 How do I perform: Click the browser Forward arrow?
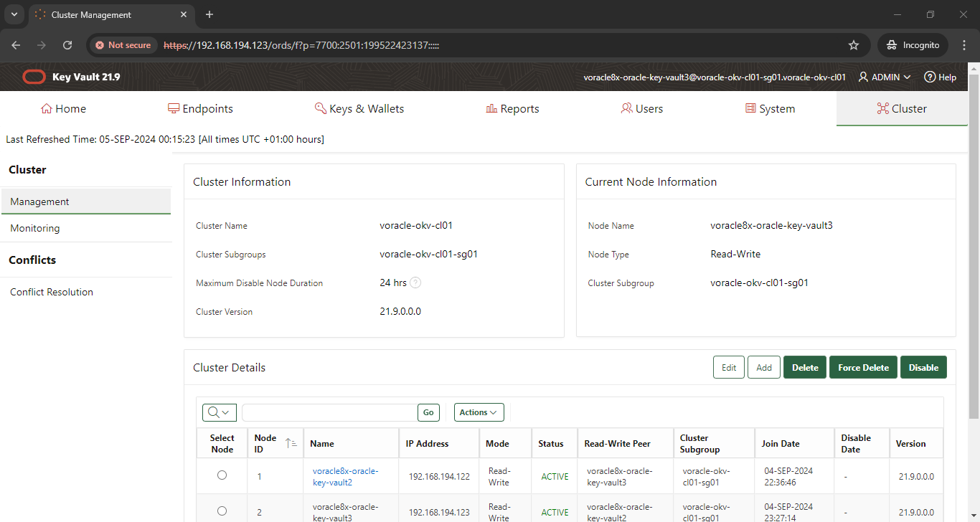coord(42,45)
